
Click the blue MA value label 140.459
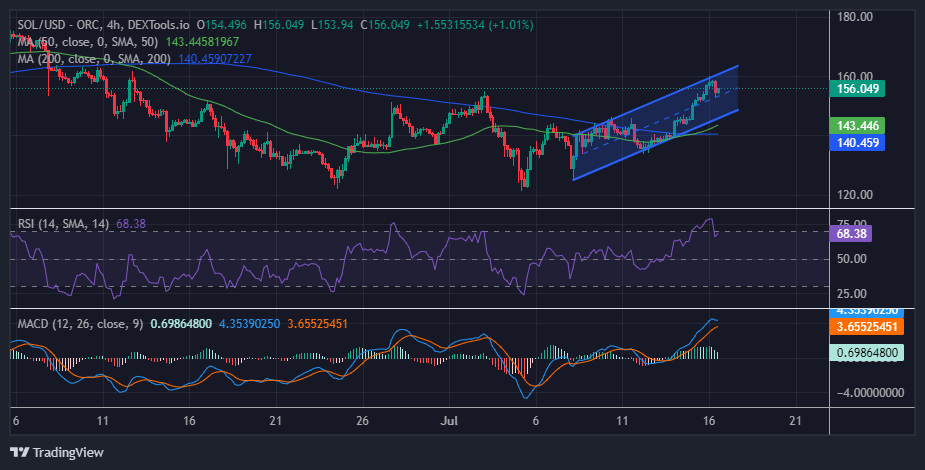pos(857,143)
